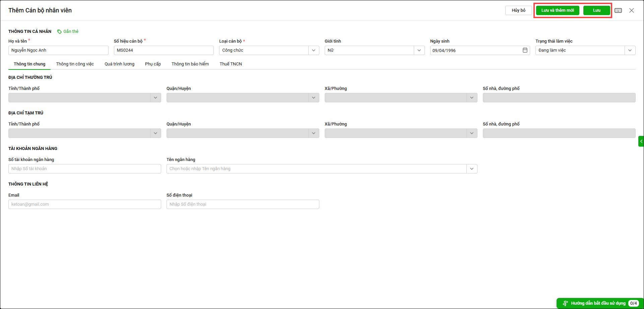Close the Thêm Cán bộ nhân viên dialog
The height and width of the screenshot is (309, 644).
(632, 10)
